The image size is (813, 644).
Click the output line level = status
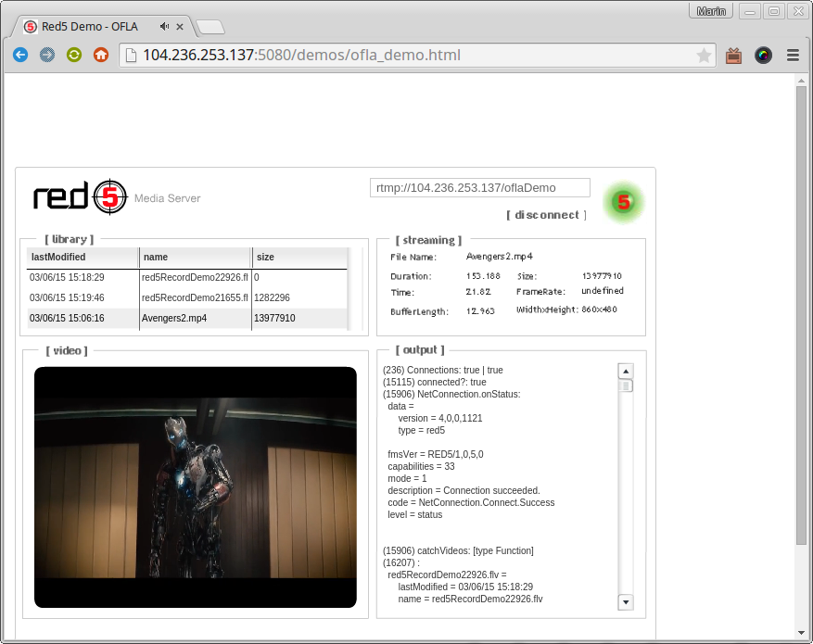coord(414,514)
